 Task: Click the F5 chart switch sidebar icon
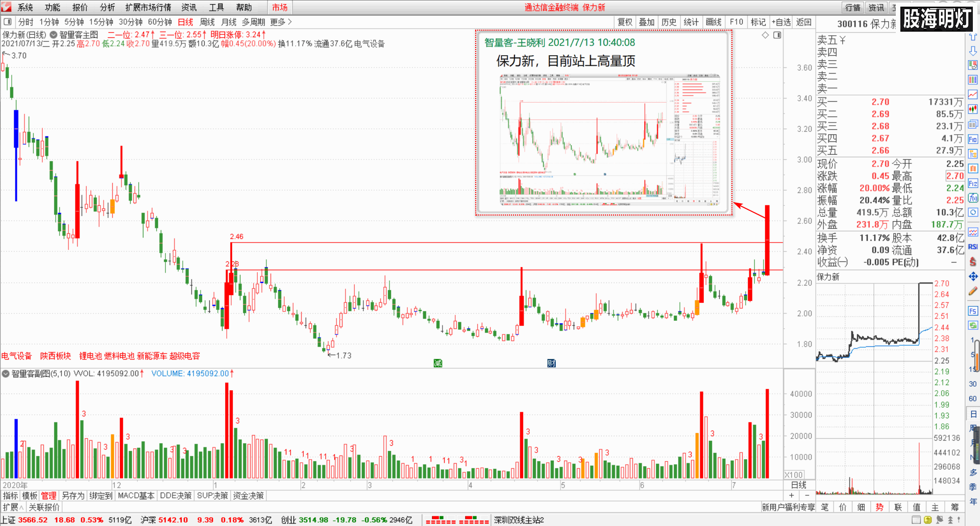(x=973, y=310)
